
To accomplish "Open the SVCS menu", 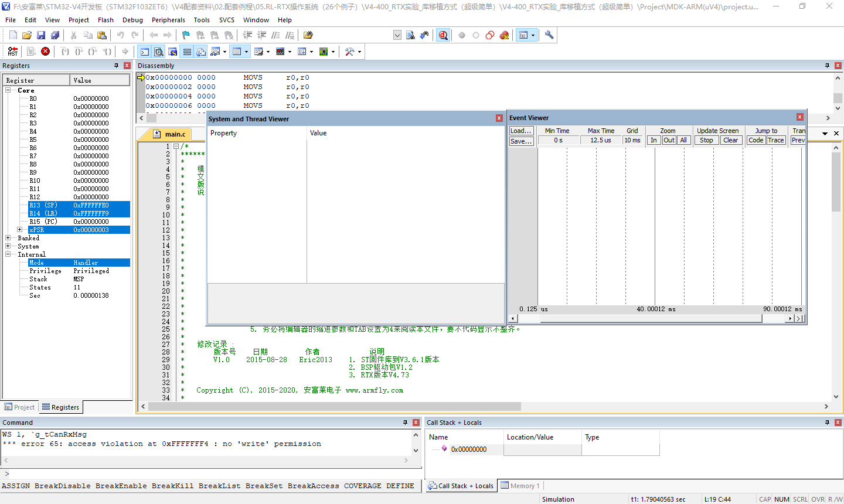I will click(227, 20).
